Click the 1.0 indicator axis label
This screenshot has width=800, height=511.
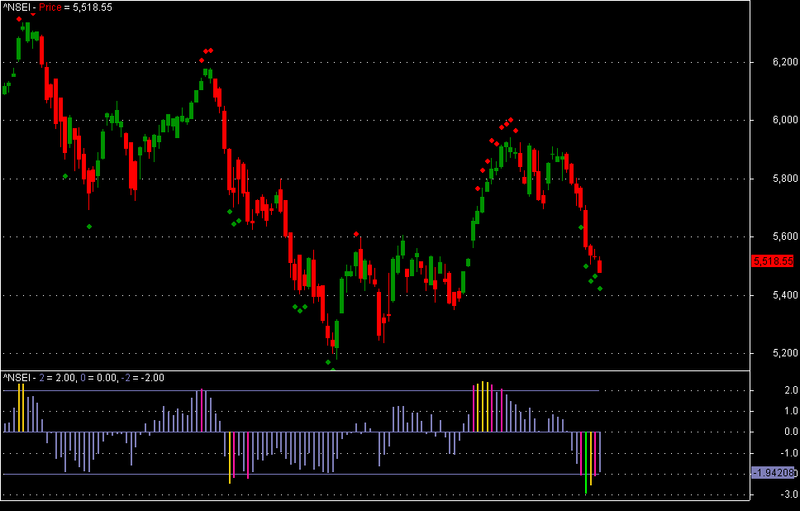(x=791, y=411)
